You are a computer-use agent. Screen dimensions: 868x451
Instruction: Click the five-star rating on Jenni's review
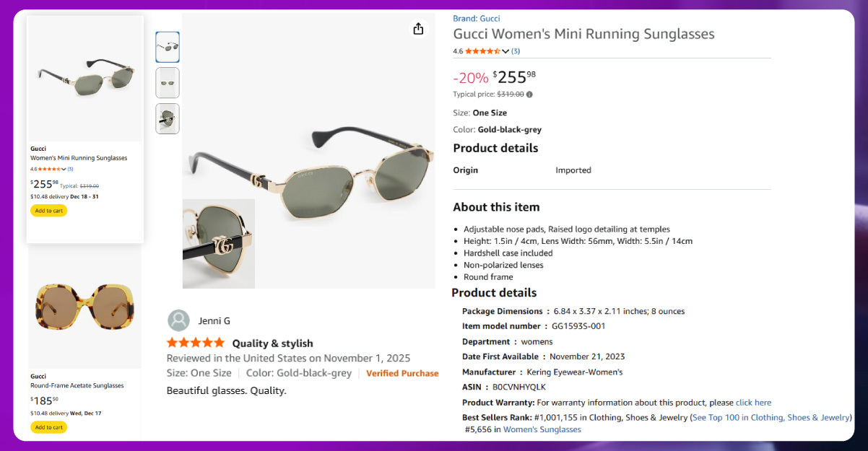(x=196, y=343)
